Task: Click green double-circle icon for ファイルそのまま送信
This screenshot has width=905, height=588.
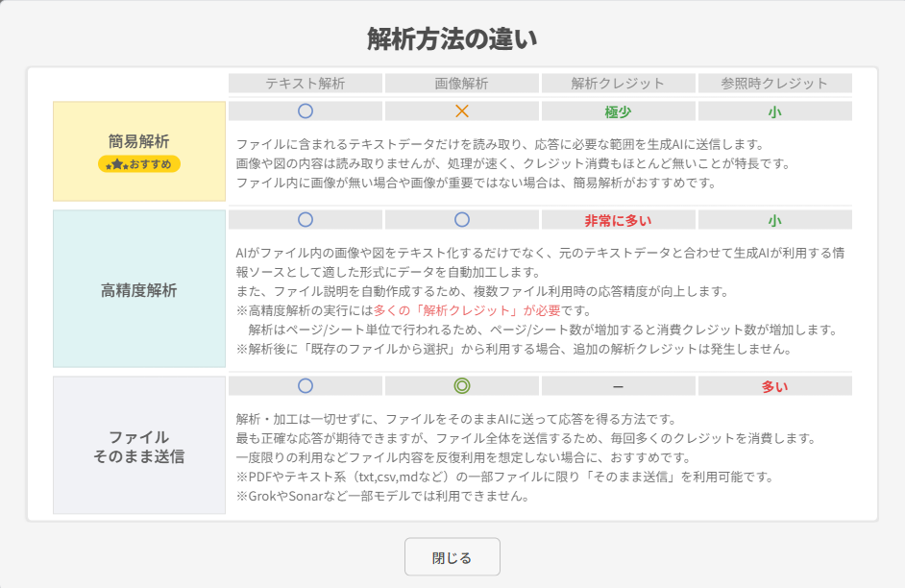Action: tap(462, 386)
